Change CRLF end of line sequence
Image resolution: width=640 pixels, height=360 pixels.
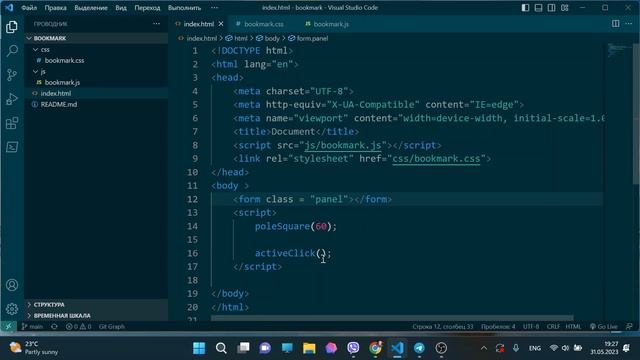click(553, 327)
